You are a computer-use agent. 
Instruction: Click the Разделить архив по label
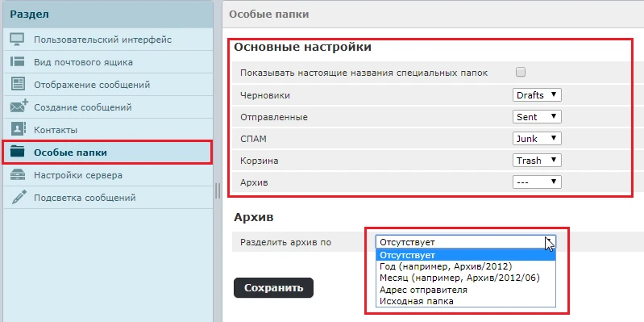coord(286,243)
